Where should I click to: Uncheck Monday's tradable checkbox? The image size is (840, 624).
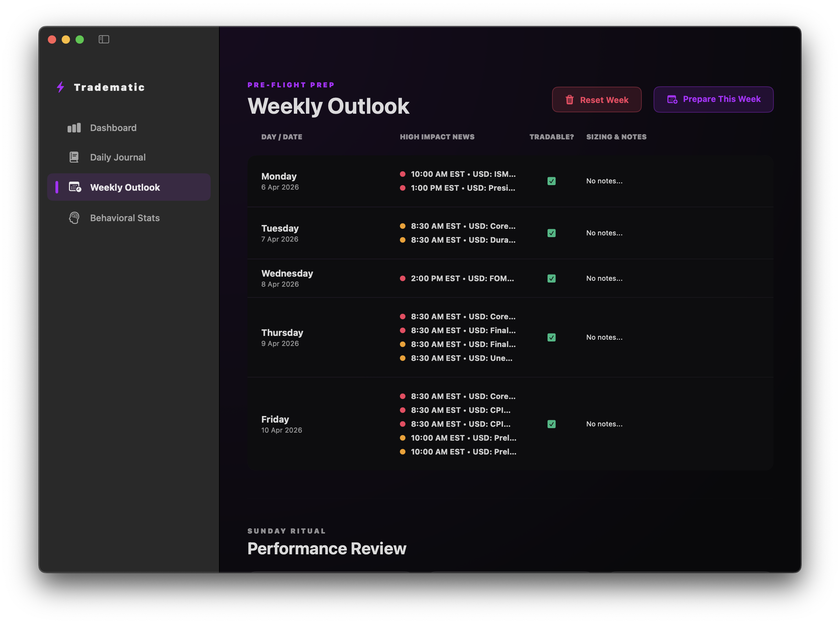(551, 181)
